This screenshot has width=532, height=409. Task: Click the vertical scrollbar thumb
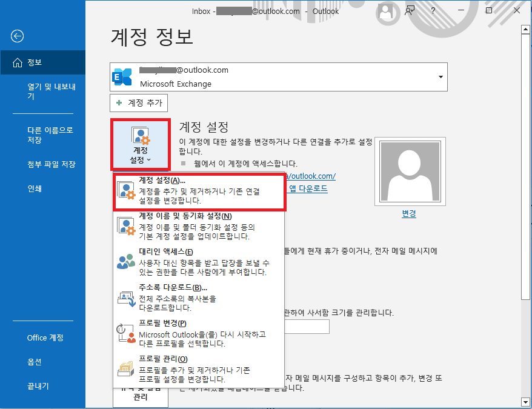[x=525, y=167]
